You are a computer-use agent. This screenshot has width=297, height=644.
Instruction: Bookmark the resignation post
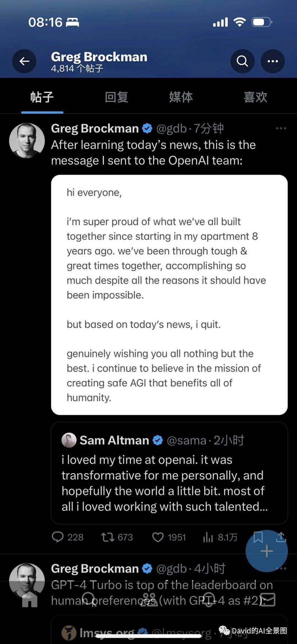[x=258, y=536]
